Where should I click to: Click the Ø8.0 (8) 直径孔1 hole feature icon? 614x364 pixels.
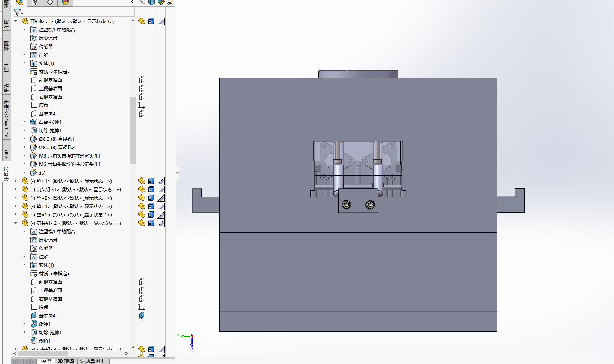34,139
